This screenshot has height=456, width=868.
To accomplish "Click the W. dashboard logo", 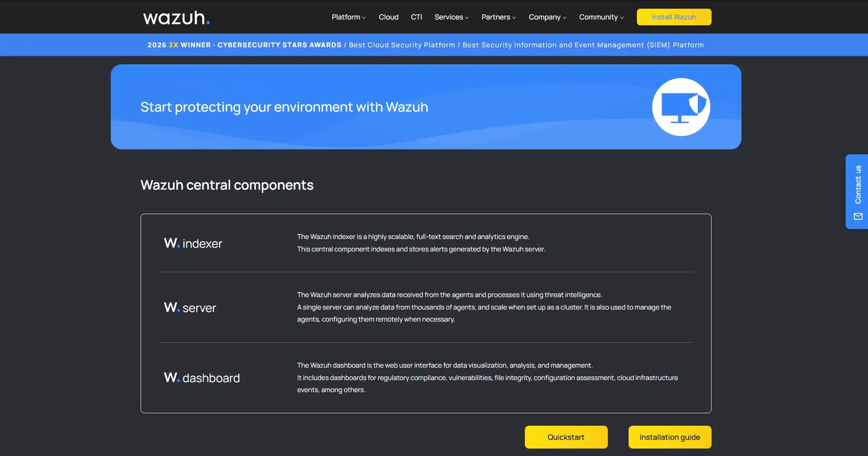I will [x=202, y=378].
